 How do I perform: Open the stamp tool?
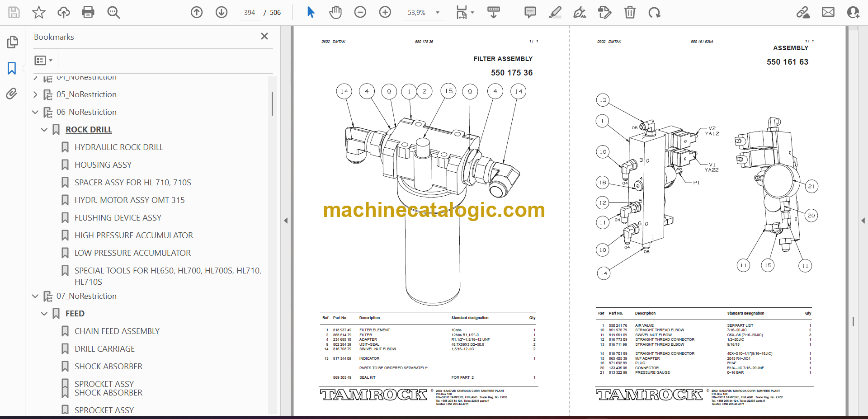pos(605,12)
